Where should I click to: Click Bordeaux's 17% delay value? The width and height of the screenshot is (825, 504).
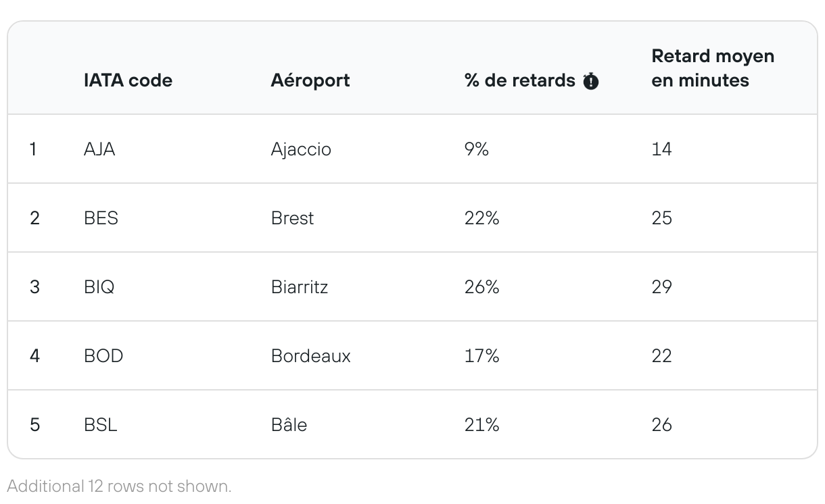[481, 356]
